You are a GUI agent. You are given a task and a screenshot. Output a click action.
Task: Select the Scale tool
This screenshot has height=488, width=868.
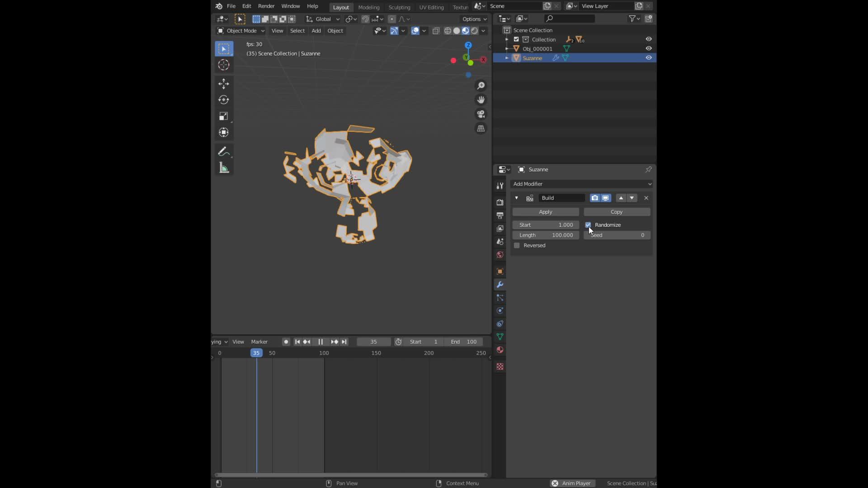coord(224,116)
